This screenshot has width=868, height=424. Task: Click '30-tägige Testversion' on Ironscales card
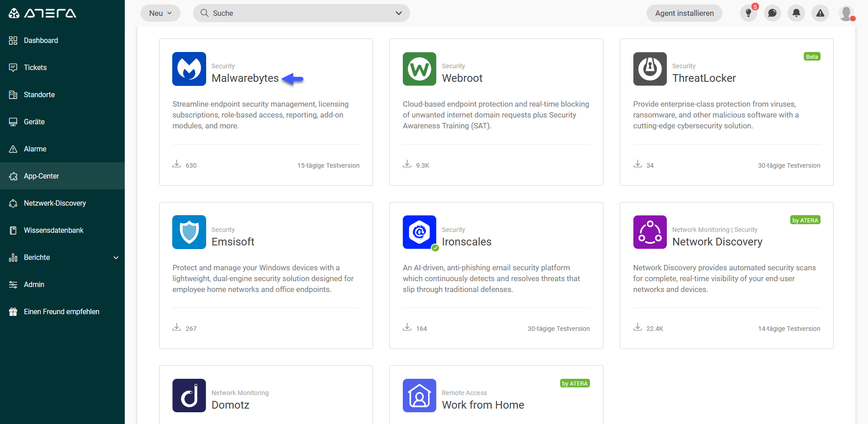click(558, 329)
